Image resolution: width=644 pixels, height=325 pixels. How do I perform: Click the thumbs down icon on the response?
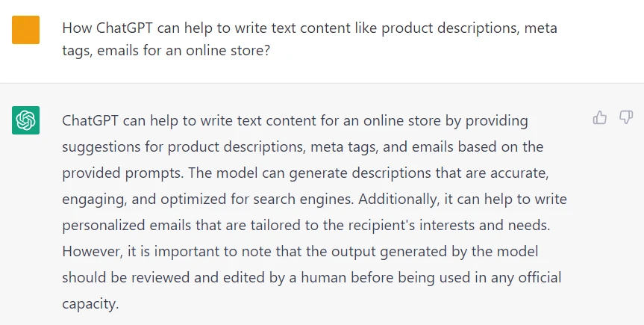pyautogui.click(x=626, y=117)
